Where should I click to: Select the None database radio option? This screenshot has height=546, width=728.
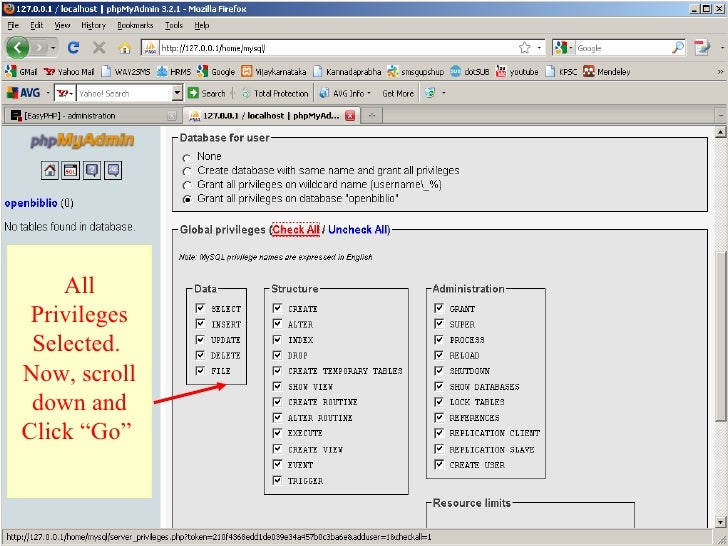click(x=187, y=157)
